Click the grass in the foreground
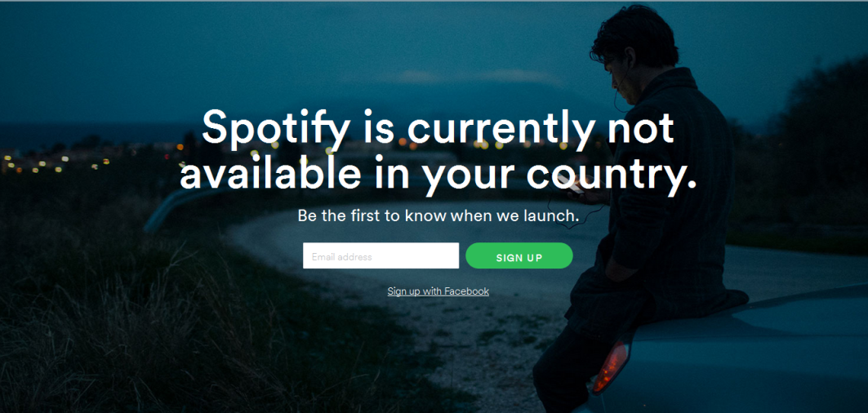The height and width of the screenshot is (413, 868). coord(138,321)
